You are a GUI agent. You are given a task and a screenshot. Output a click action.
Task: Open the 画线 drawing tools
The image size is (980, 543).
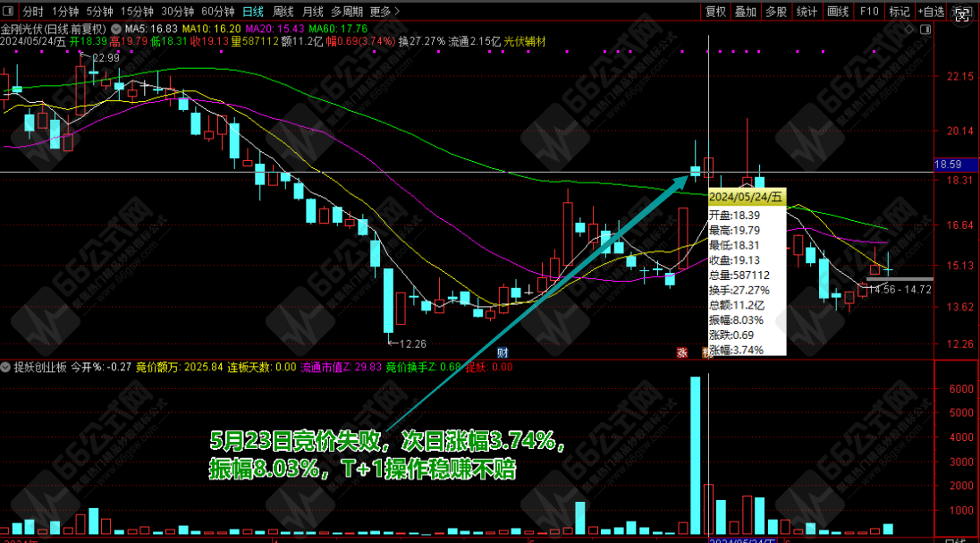[838, 12]
